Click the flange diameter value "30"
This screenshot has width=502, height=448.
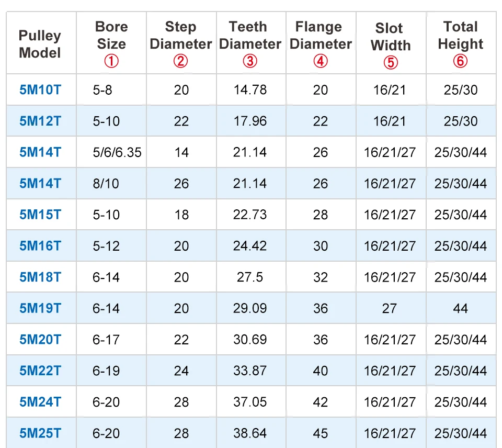(321, 247)
